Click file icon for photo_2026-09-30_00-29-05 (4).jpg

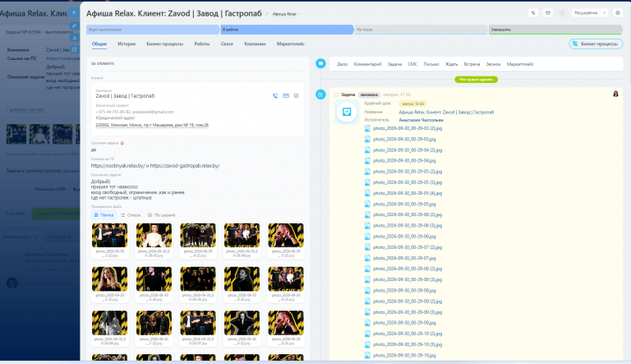point(367,193)
